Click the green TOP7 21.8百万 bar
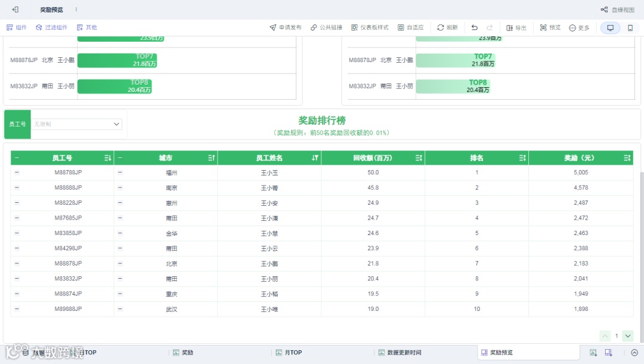Screen dimensions: 644x364 point(117,60)
